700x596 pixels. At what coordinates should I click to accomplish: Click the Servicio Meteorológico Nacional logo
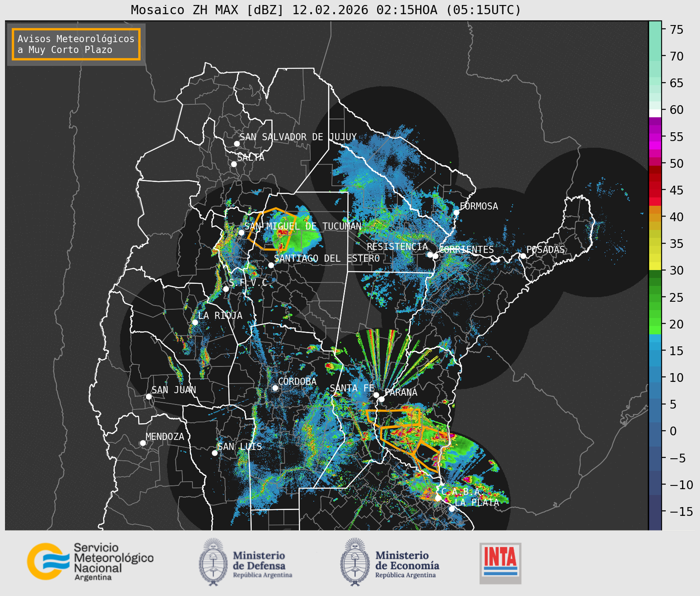click(90, 561)
